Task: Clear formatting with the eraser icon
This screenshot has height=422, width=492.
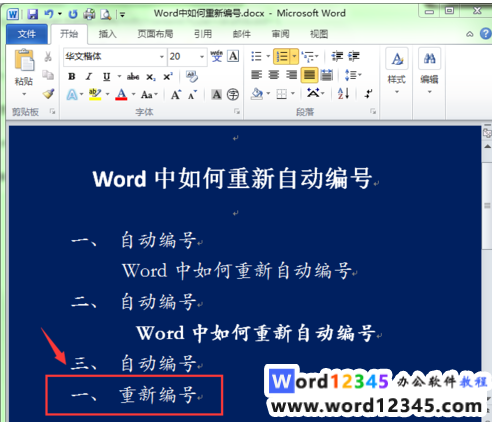Action: (192, 76)
